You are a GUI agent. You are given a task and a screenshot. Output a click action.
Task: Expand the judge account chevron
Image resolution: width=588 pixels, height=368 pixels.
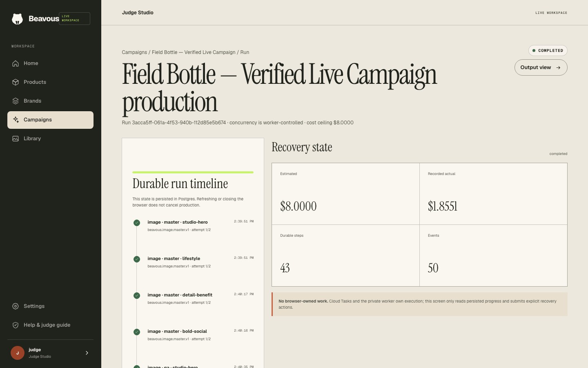click(87, 353)
